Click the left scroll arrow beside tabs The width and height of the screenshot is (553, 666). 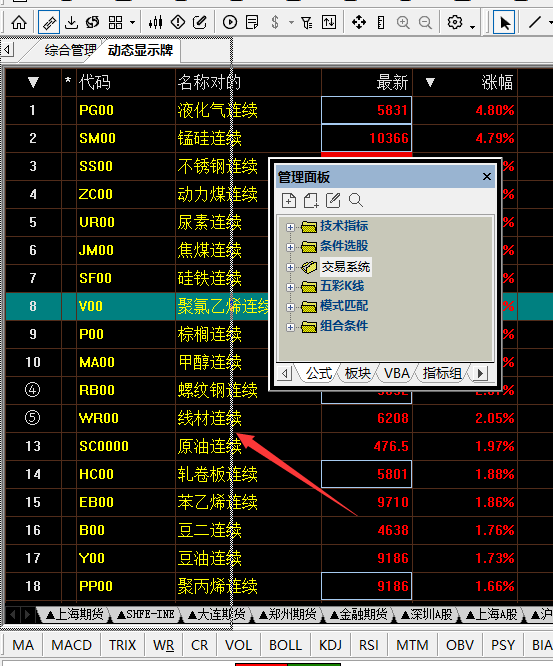pos(7,50)
